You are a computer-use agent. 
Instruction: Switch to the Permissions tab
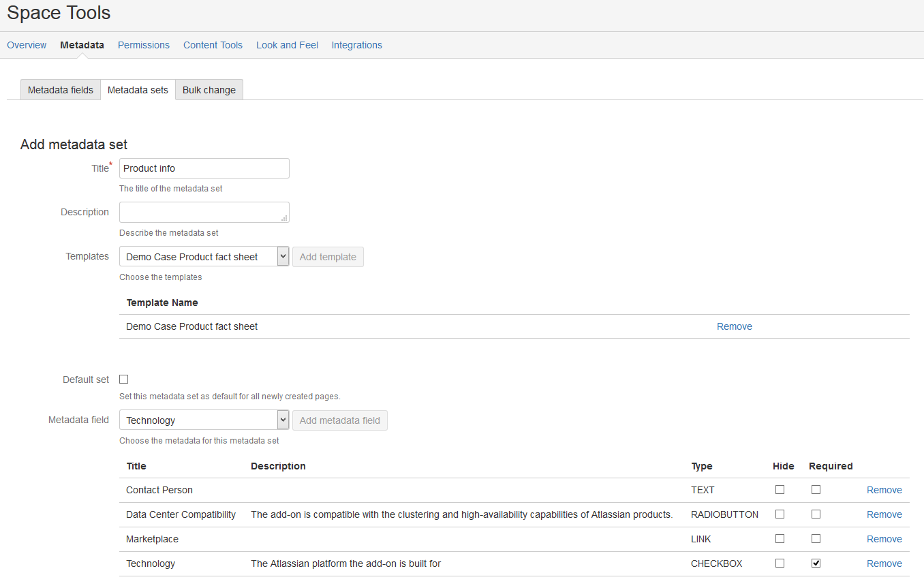tap(143, 45)
